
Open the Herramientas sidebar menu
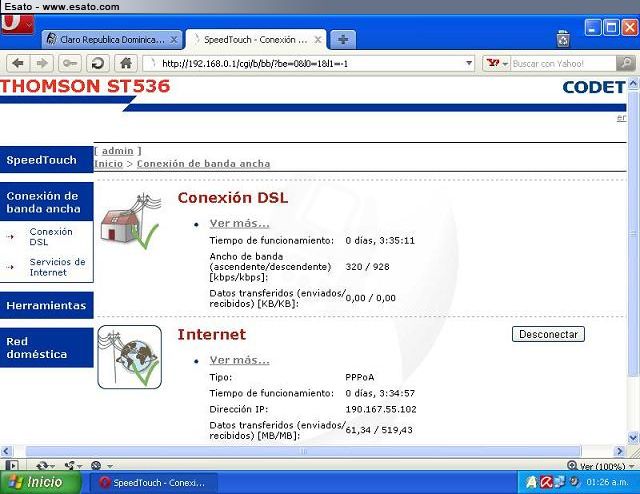pos(47,305)
